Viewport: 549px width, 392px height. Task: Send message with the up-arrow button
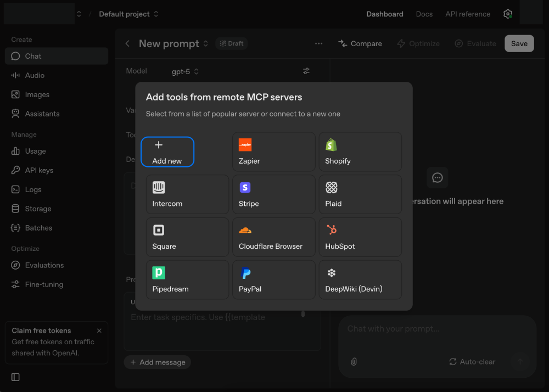coord(520,362)
